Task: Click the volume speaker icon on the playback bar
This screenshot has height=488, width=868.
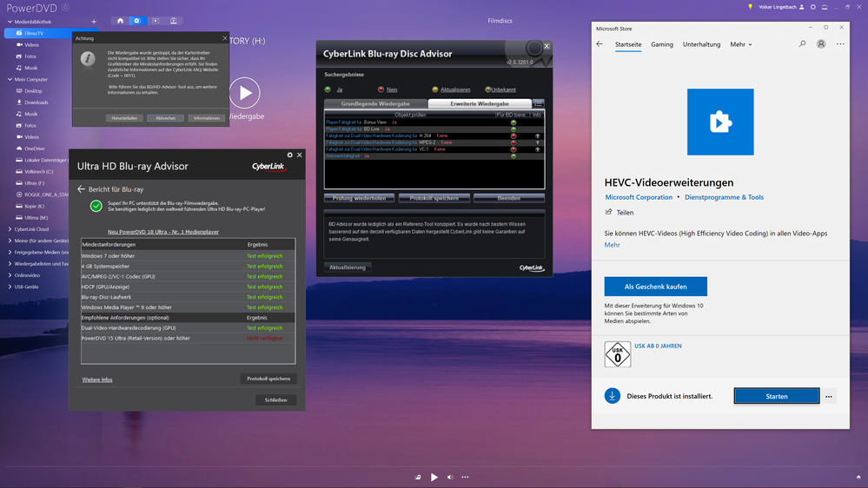Action: click(450, 477)
